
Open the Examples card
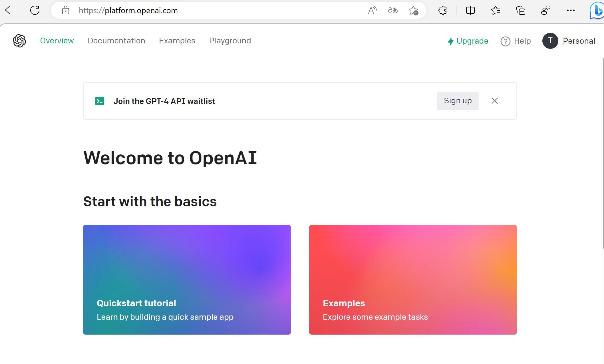click(x=413, y=280)
